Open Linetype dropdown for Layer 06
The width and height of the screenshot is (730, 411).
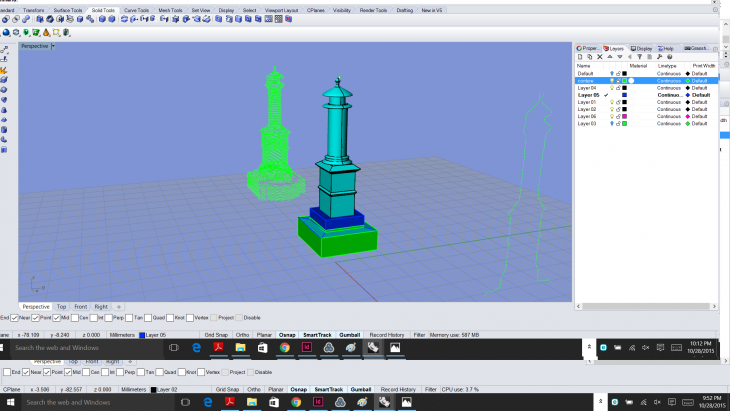click(x=668, y=116)
